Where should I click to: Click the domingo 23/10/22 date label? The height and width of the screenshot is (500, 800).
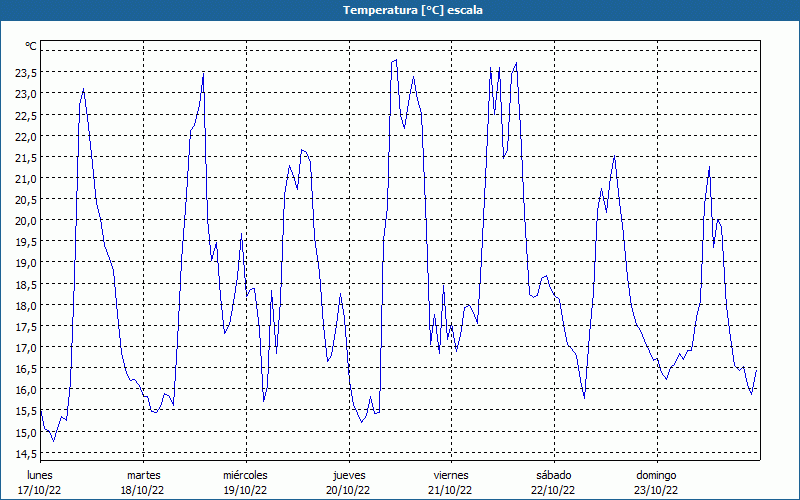pos(657,483)
